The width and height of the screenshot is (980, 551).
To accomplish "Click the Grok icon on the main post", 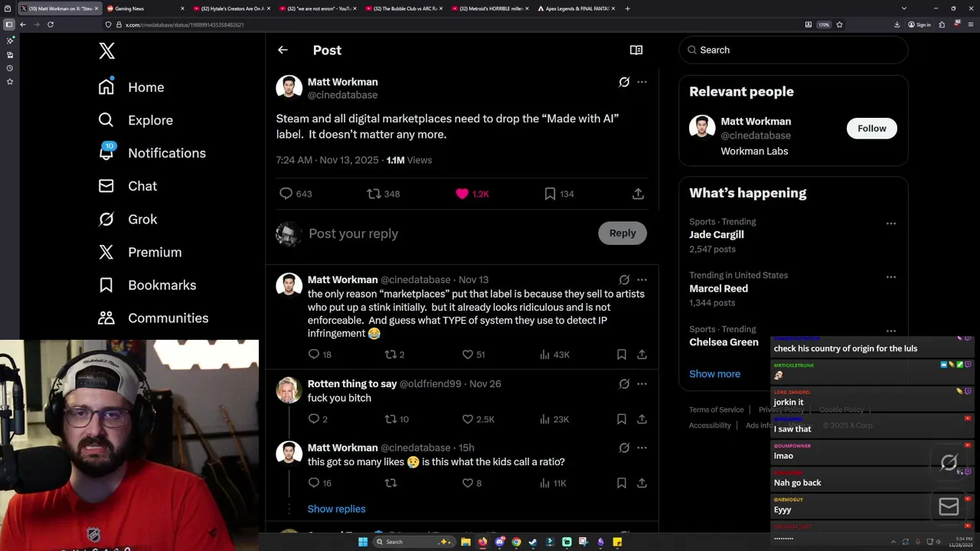I will (x=624, y=82).
